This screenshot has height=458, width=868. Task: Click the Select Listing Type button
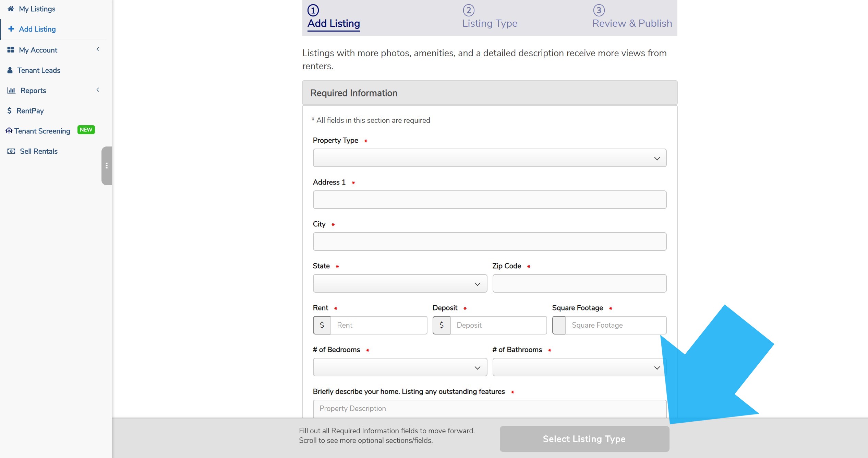(584, 439)
